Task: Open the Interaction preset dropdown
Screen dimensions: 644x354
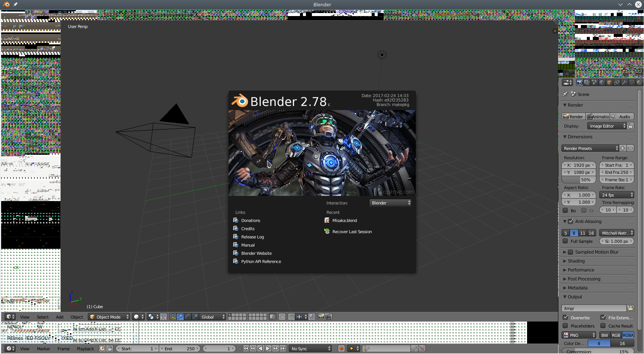Action: point(390,203)
